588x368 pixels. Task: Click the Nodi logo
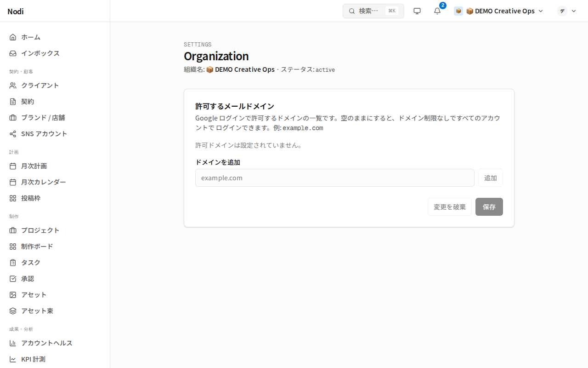16,11
